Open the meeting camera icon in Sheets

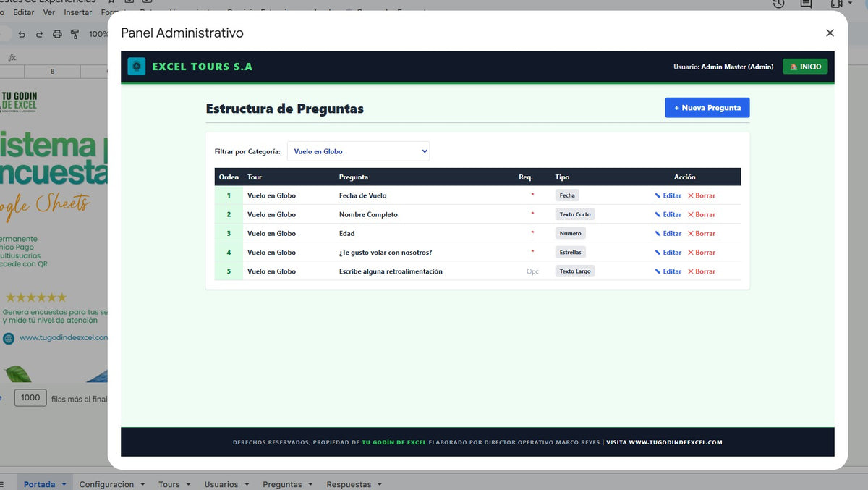837,4
